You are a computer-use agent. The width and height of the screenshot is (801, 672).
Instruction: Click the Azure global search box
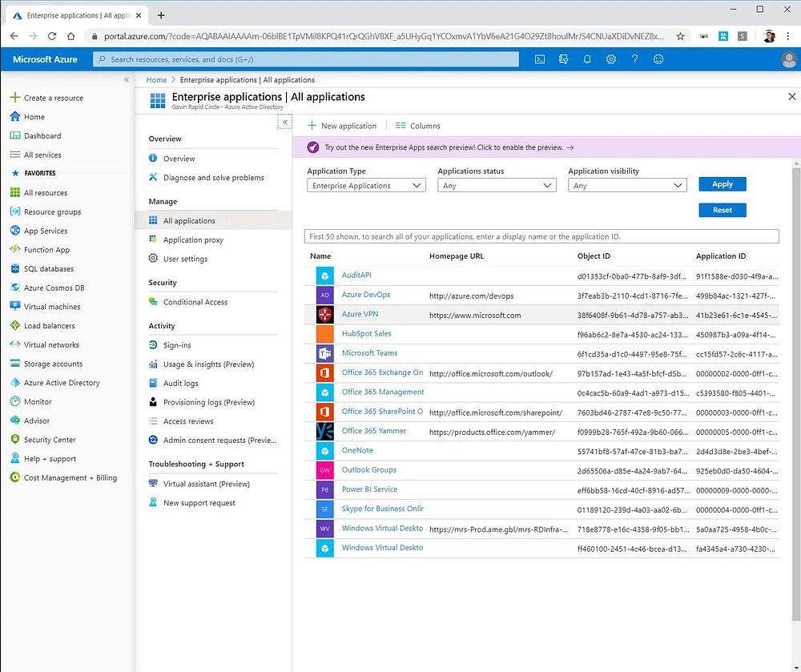click(305, 59)
